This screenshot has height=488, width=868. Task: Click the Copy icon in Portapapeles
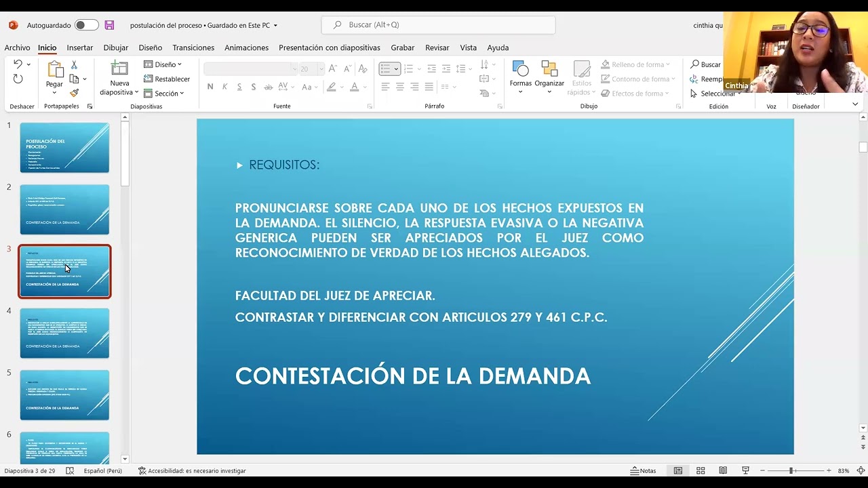pyautogui.click(x=74, y=79)
